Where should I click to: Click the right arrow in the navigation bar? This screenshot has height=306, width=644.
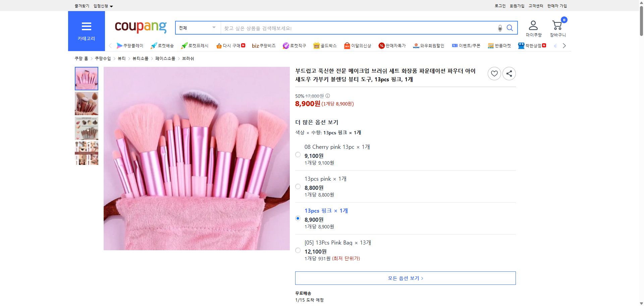[x=565, y=45]
